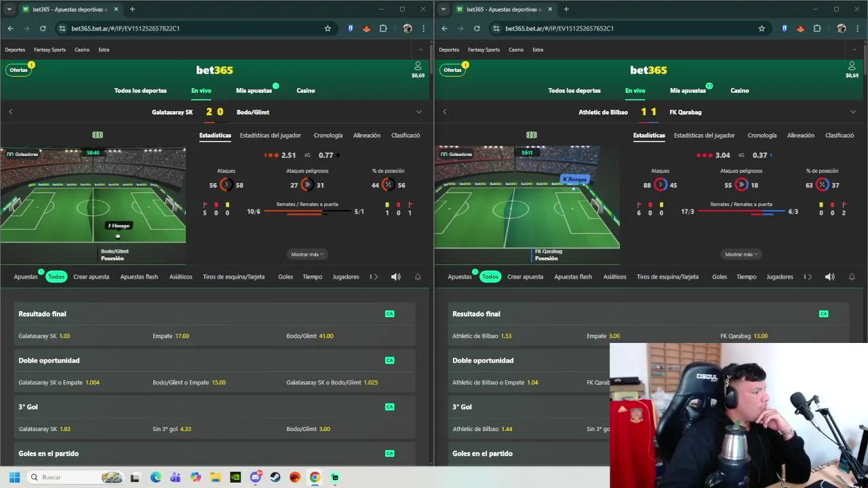Image resolution: width=868 pixels, height=488 pixels.
Task: Open Discord from the taskbar
Action: [x=256, y=477]
